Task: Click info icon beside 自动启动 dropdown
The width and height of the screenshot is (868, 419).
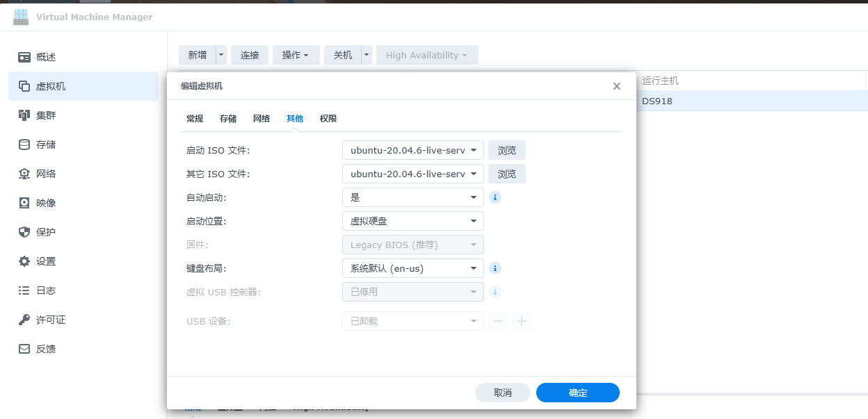Action: [x=496, y=197]
